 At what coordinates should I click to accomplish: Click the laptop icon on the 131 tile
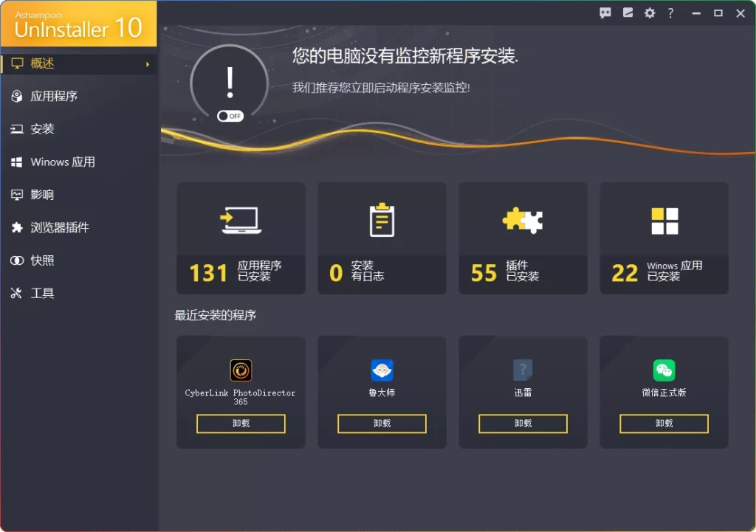point(241,219)
